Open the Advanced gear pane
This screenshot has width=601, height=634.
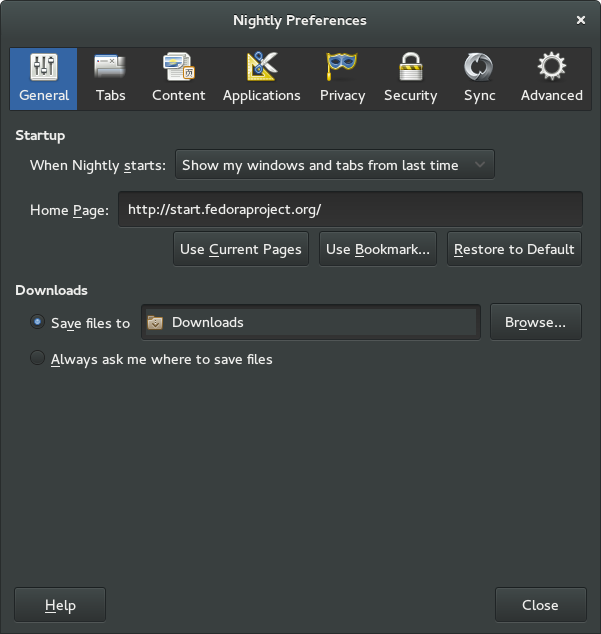[x=552, y=79]
